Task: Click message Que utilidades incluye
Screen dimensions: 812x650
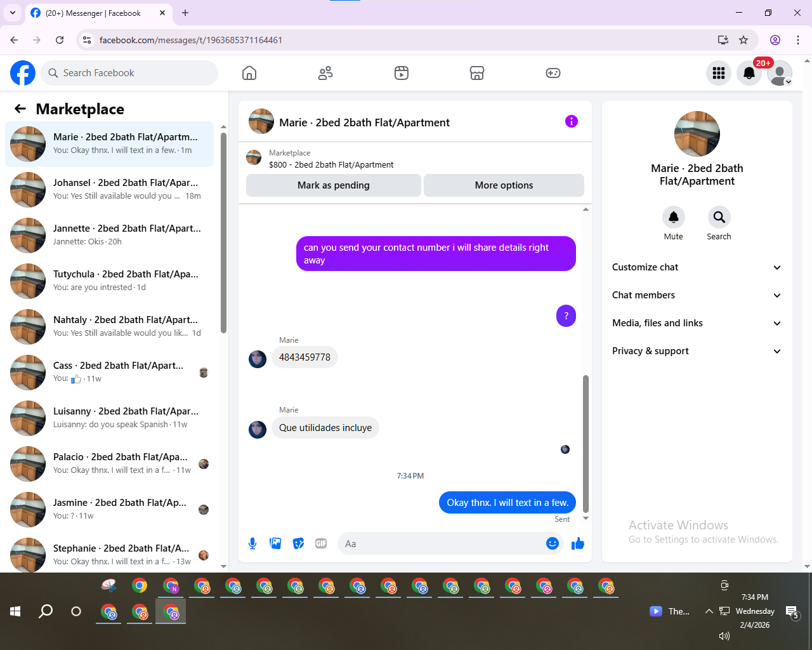Action: pos(325,428)
